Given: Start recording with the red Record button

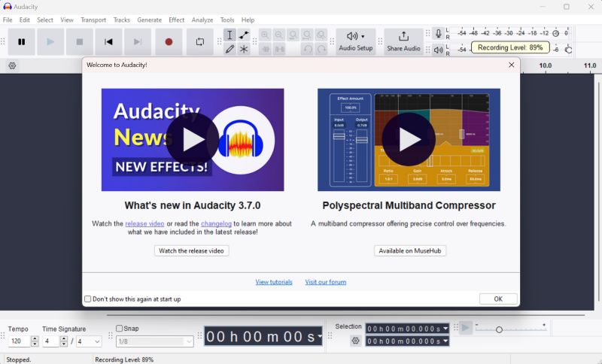Looking at the screenshot, I should tap(169, 42).
